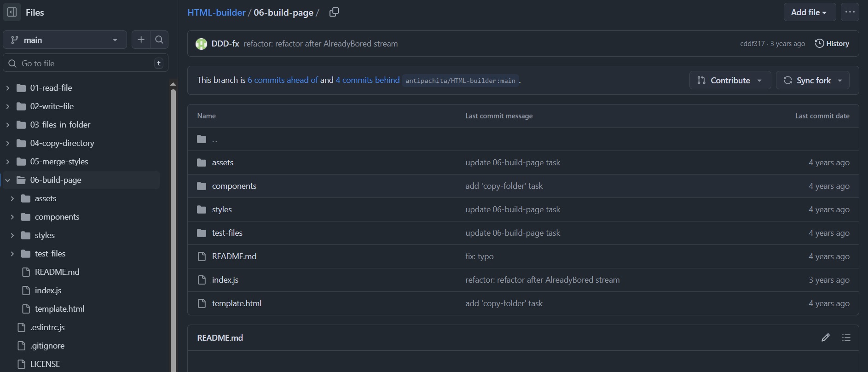Viewport: 868px width, 372px height.
Task: Open the file search in sidebar
Action: click(x=159, y=40)
